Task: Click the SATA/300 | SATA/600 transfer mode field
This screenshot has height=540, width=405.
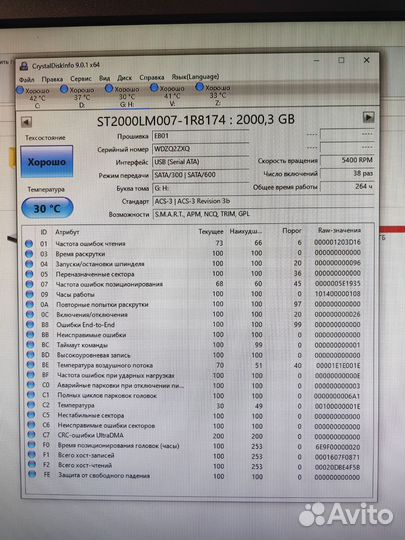Action: 200,175
